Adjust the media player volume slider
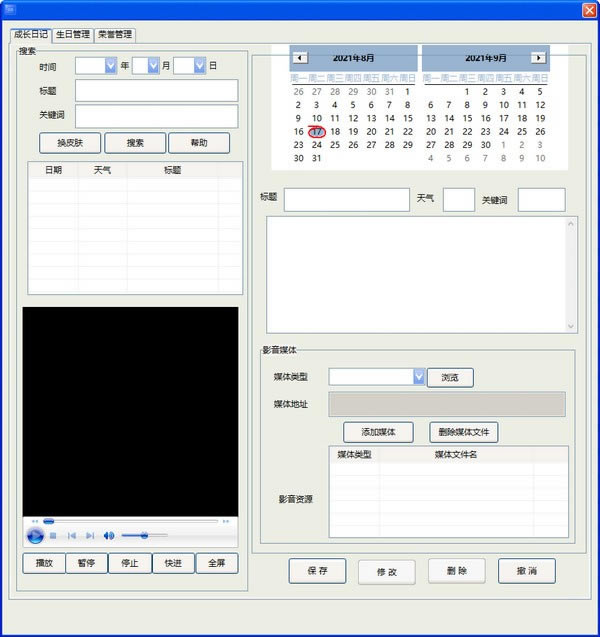 coord(145,536)
